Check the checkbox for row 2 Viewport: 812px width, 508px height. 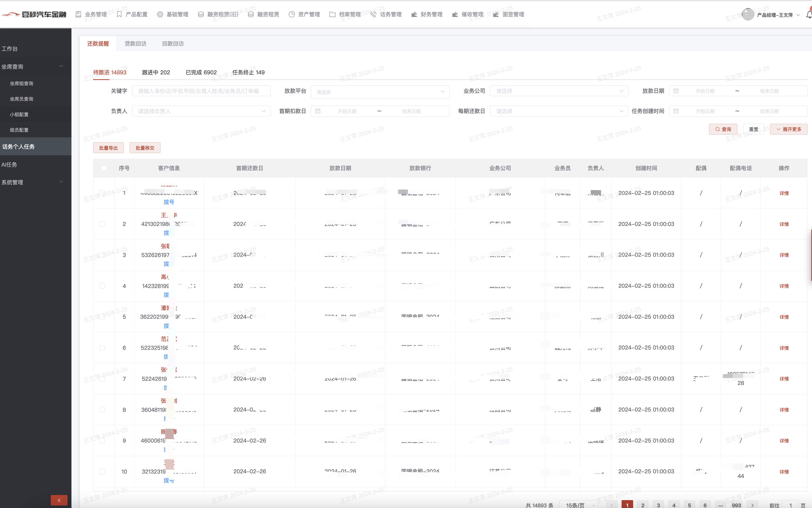(x=102, y=224)
